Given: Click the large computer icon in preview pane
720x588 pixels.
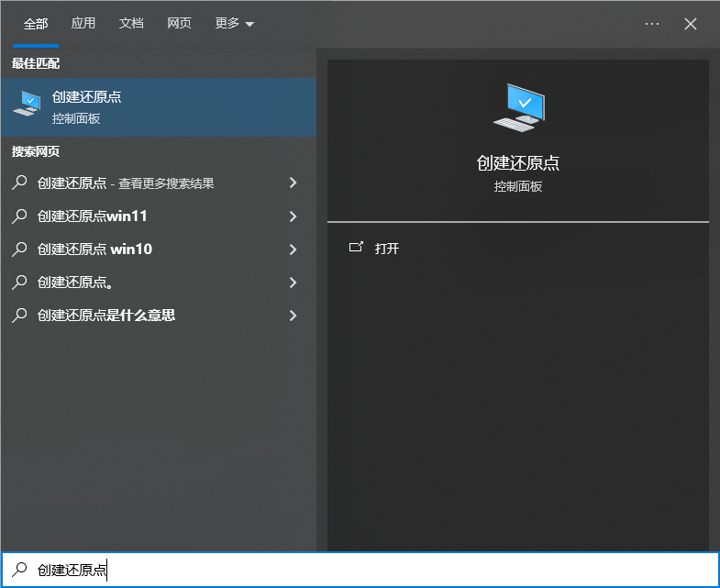Looking at the screenshot, I should pyautogui.click(x=519, y=107).
